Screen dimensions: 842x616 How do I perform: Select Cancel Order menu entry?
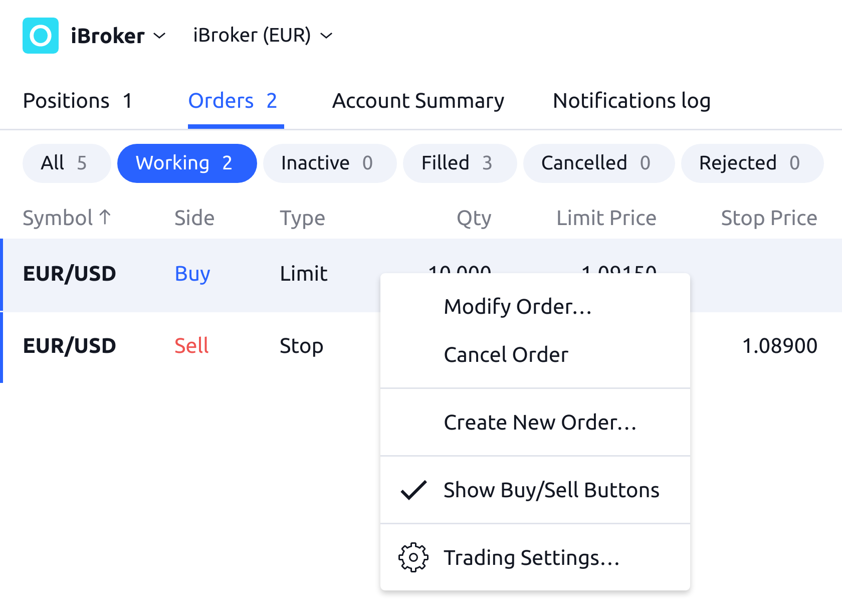[x=506, y=355]
